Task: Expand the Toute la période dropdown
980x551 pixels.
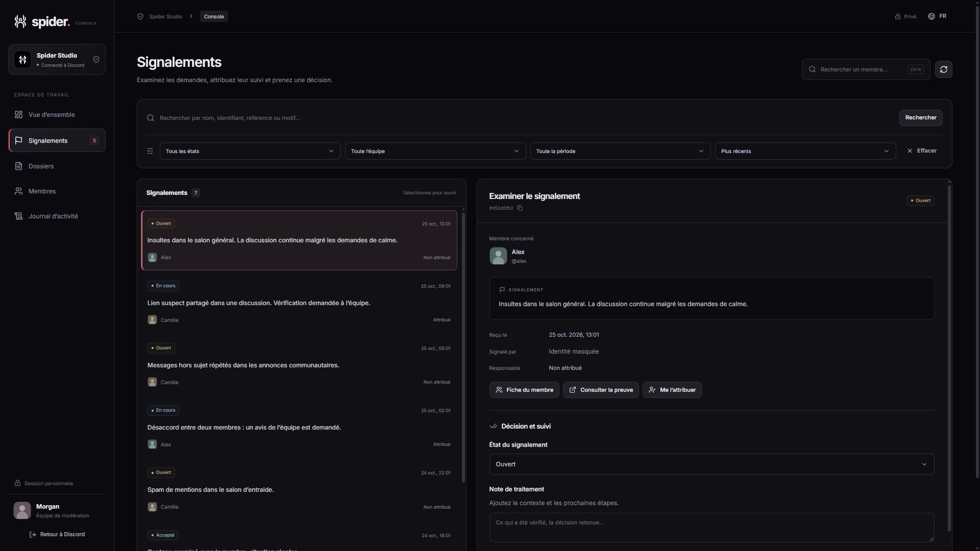Action: [x=620, y=151]
